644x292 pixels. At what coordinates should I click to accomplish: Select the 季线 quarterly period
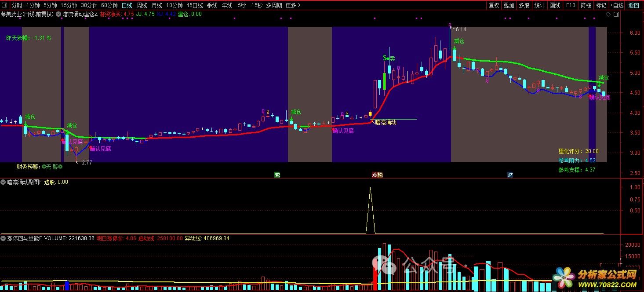(212, 5)
